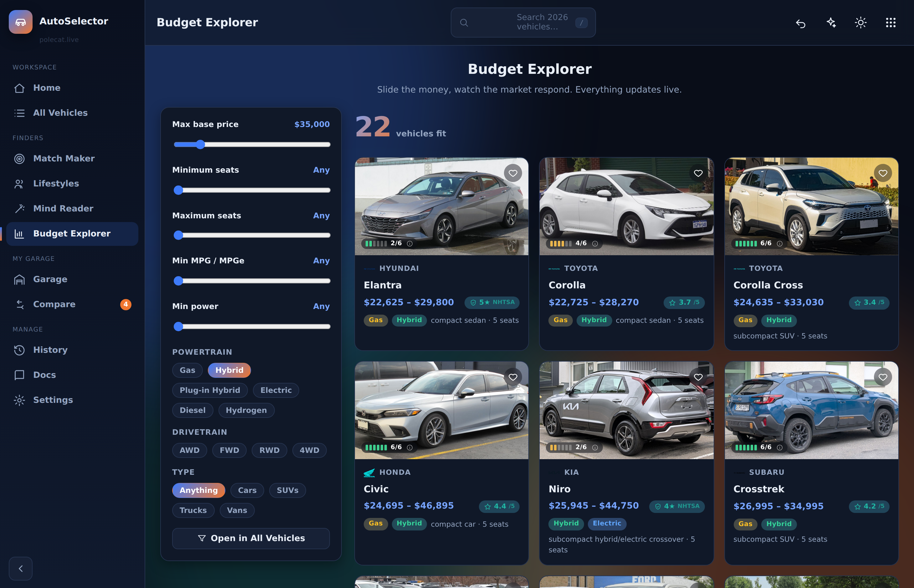Open the Crosstrek vehicle title
This screenshot has height=588, width=914.
pos(759,489)
